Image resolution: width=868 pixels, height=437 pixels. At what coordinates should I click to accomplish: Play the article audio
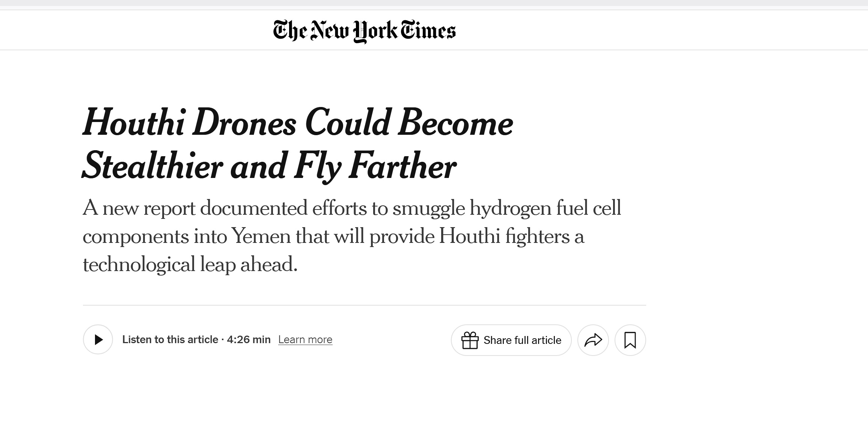tap(98, 339)
